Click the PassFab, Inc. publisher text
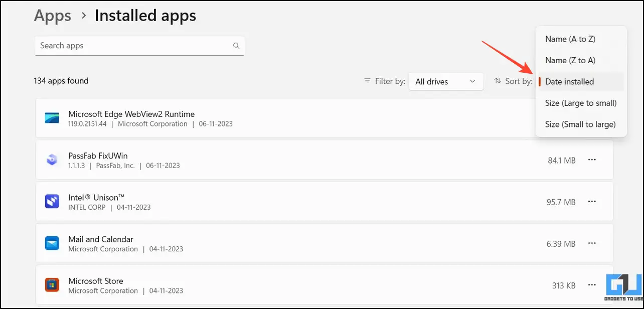 pos(114,166)
